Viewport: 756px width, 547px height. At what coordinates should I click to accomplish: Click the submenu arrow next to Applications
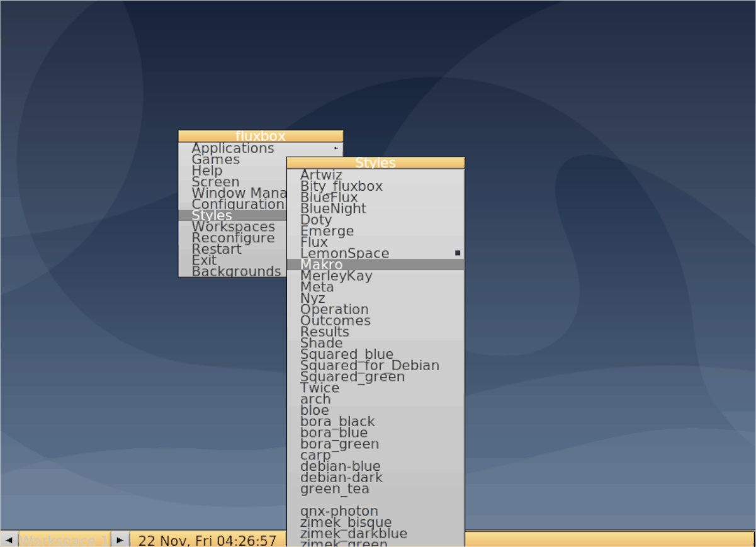[336, 148]
